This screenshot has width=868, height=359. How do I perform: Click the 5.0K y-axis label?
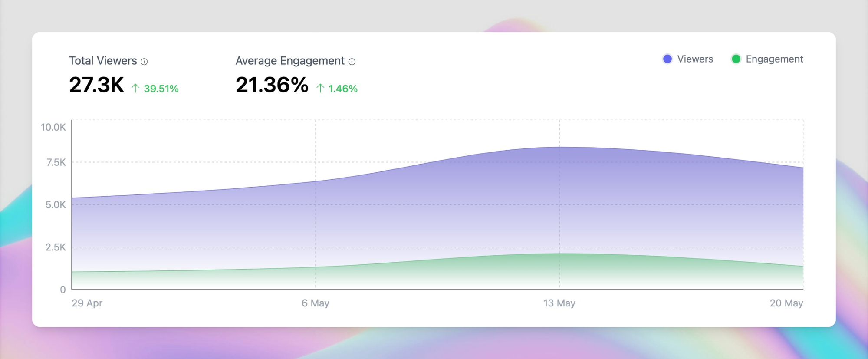[56, 205]
